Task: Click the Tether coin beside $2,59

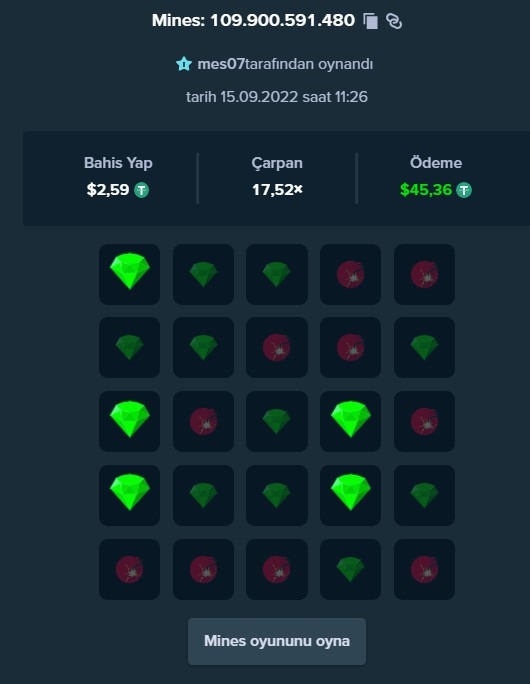Action: pos(141,190)
